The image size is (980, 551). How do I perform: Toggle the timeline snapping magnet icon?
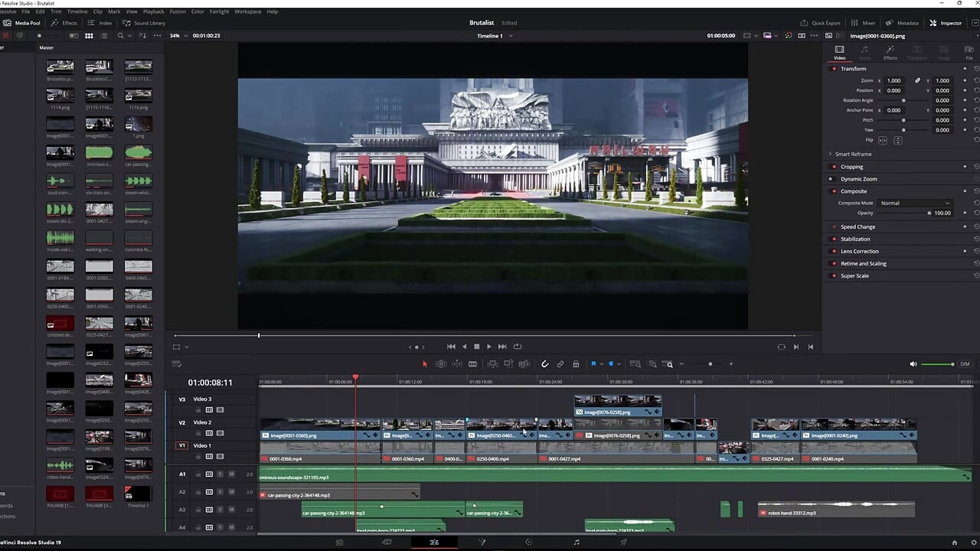pyautogui.click(x=545, y=364)
